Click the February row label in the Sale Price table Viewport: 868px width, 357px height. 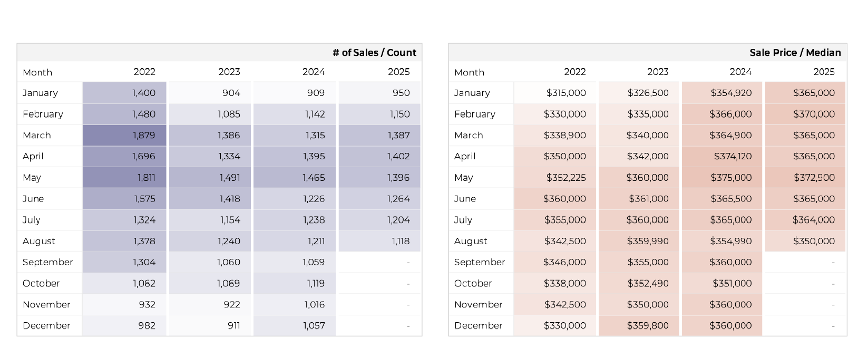475,114
